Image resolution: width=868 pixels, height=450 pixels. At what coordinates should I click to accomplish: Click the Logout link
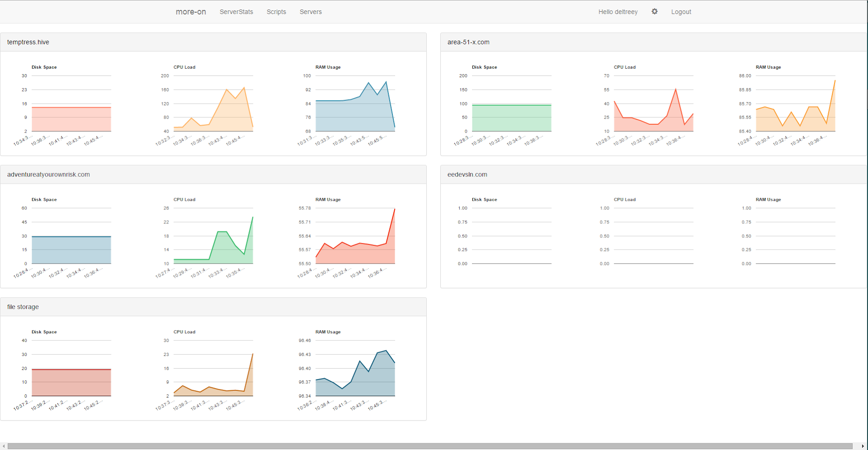pyautogui.click(x=681, y=12)
